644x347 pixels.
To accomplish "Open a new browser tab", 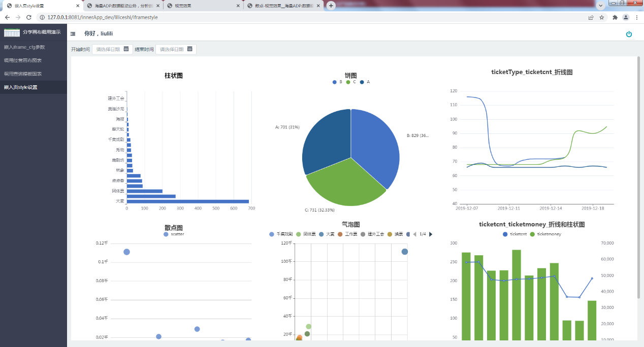I will (x=331, y=6).
